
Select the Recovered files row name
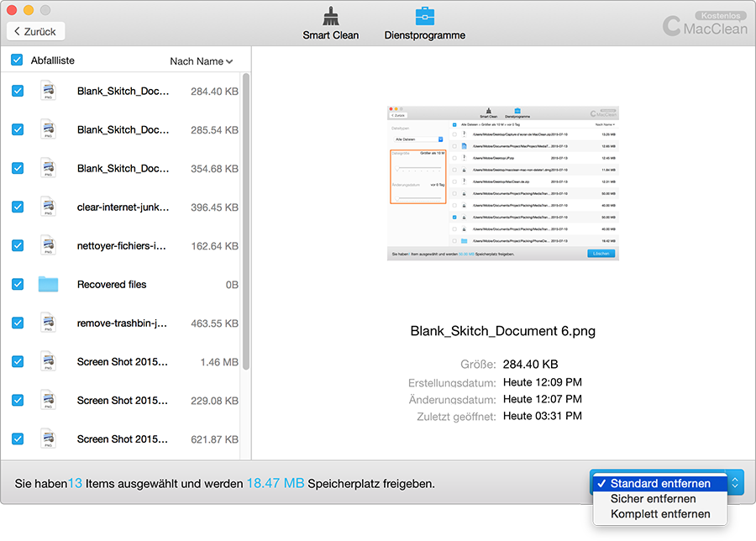click(x=112, y=285)
